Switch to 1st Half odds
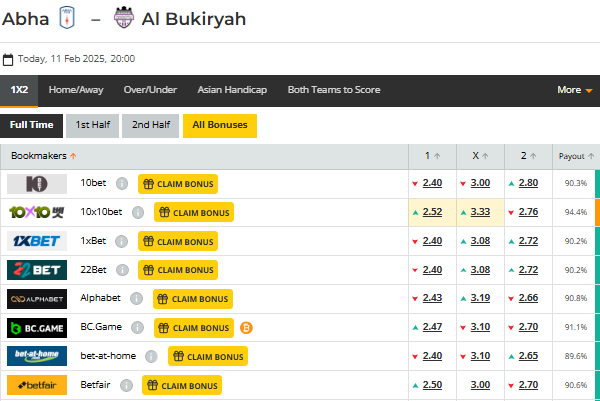Screen dimensions: 600x401 (x=91, y=125)
